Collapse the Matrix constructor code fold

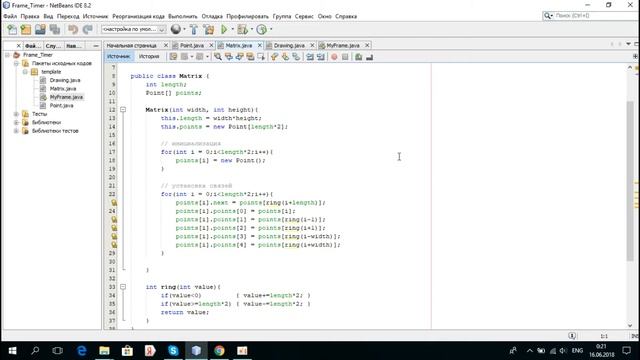[x=123, y=109]
